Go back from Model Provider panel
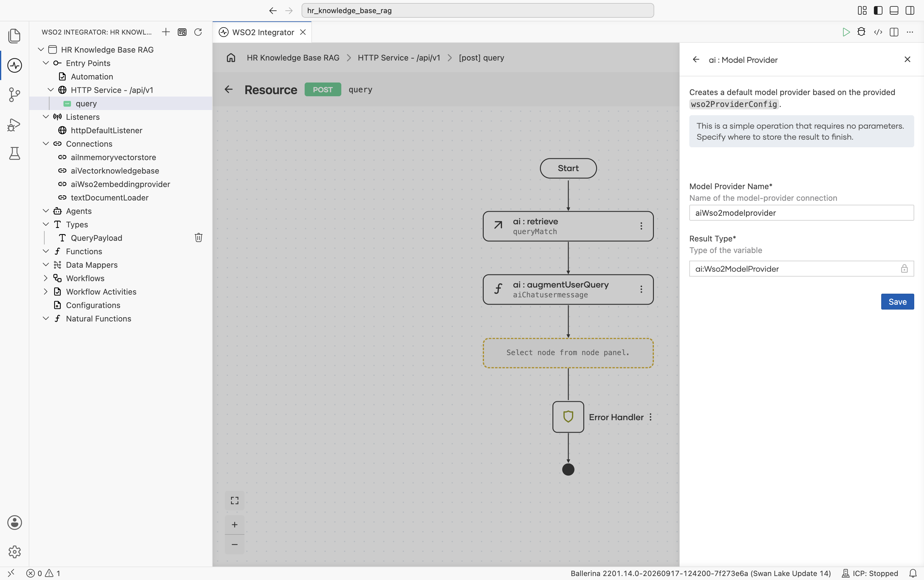The width and height of the screenshot is (924, 580). (x=696, y=60)
